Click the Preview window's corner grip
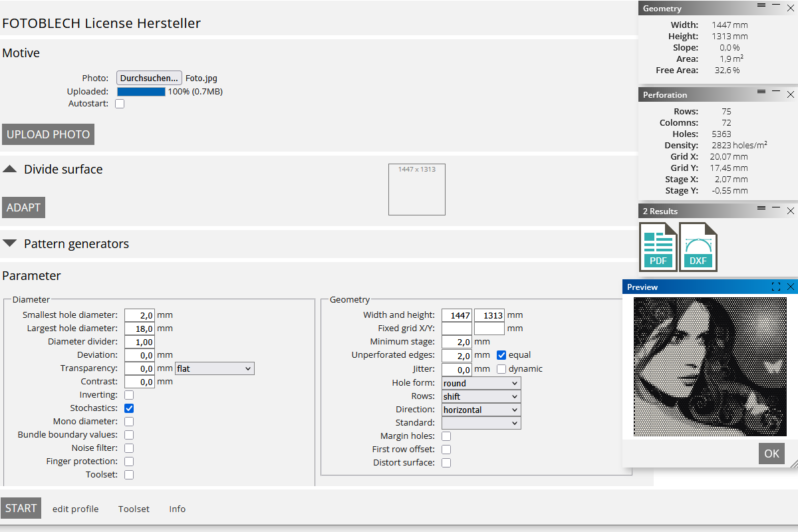This screenshot has width=798, height=532. point(793,464)
